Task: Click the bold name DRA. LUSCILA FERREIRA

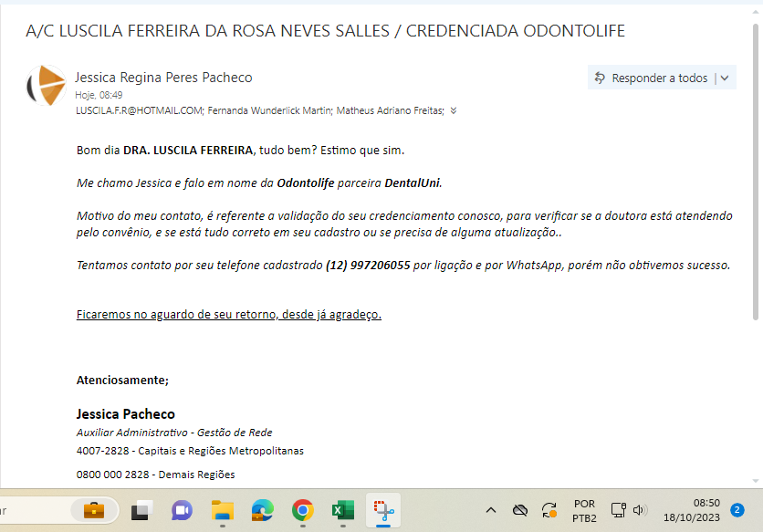Action: pos(188,151)
